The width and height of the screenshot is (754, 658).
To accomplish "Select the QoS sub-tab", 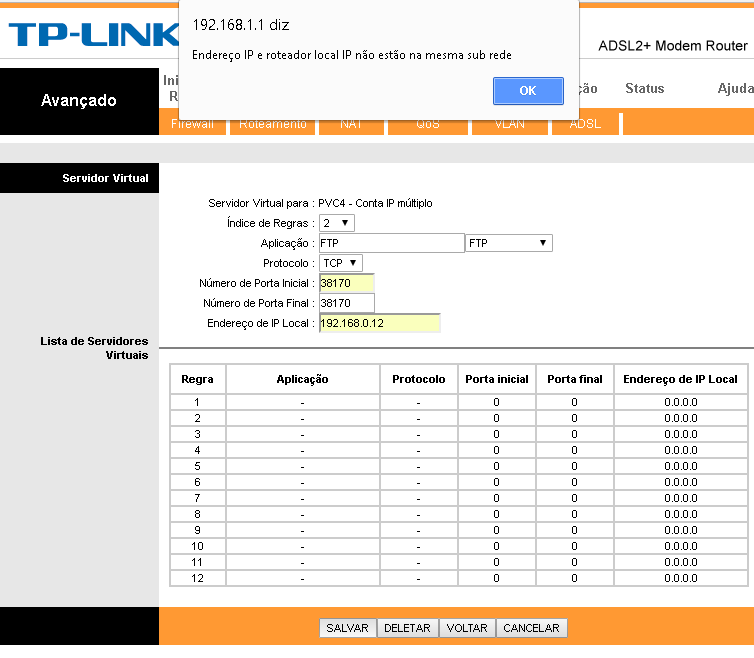I will click(x=428, y=124).
